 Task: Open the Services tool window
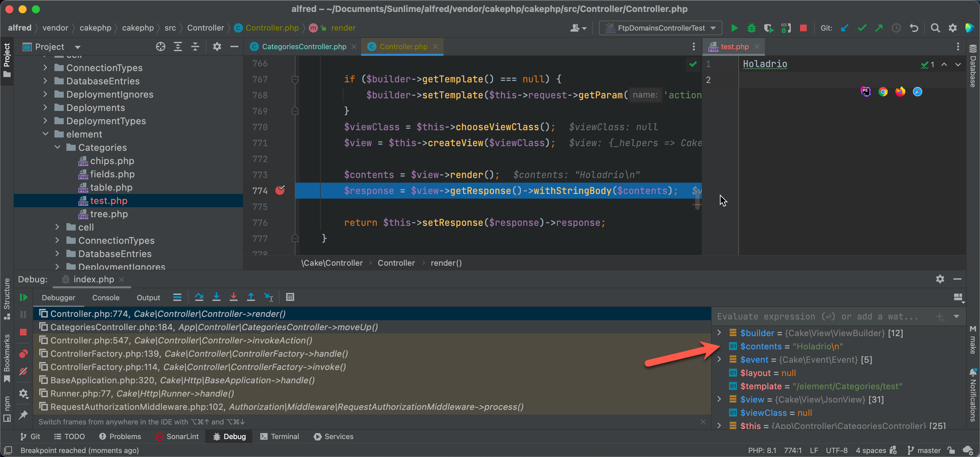(x=334, y=436)
